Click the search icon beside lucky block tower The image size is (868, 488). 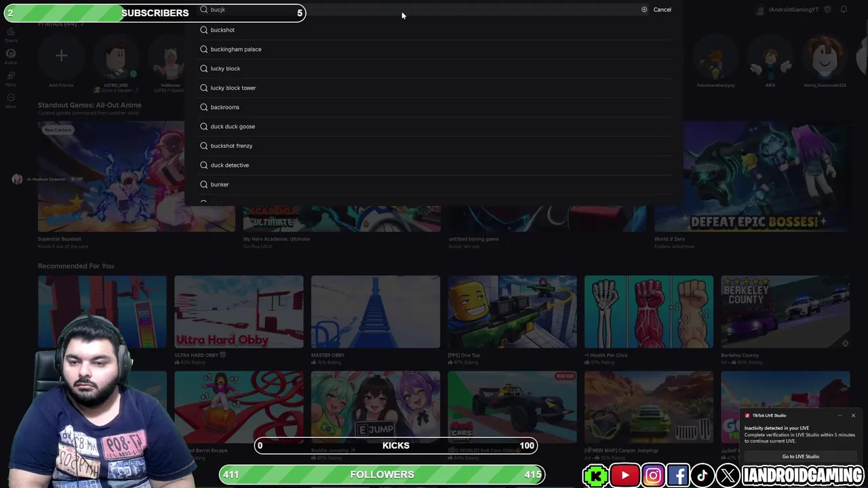(x=203, y=88)
